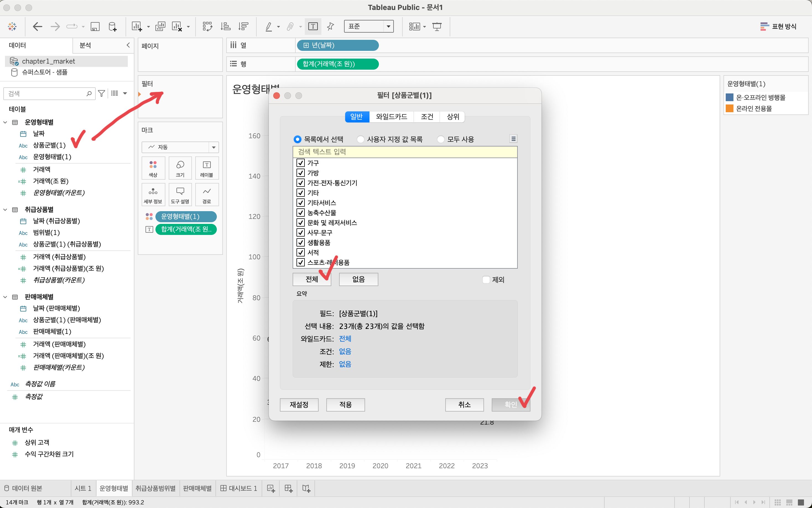Select the 모두 사용 radio button
Image resolution: width=812 pixels, height=508 pixels.
(x=441, y=139)
